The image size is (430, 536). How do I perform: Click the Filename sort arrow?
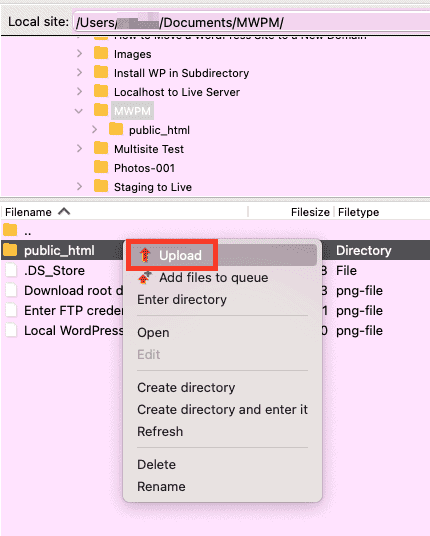click(64, 212)
